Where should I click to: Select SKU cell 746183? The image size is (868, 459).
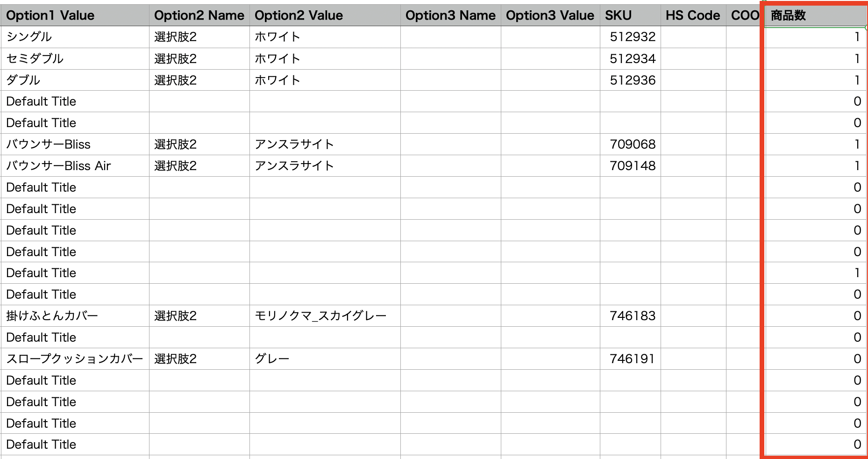pos(630,316)
